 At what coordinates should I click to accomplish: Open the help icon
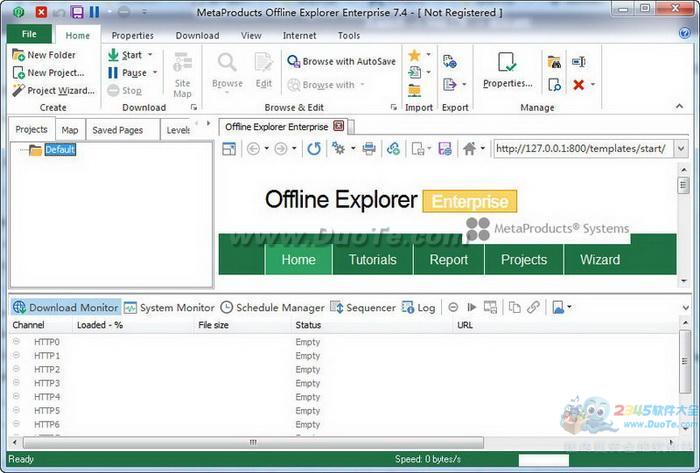tap(685, 33)
